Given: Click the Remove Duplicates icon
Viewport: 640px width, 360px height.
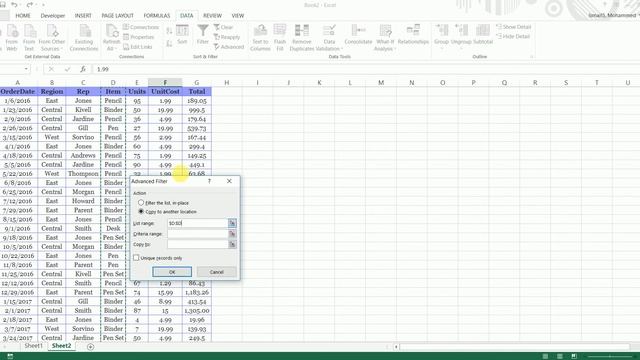Looking at the screenshot, I should 302,38.
